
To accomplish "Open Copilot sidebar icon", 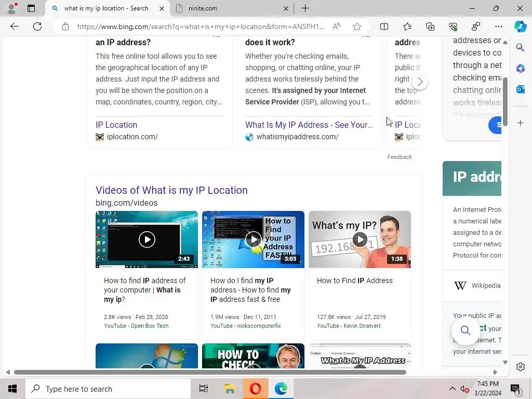I will click(520, 26).
